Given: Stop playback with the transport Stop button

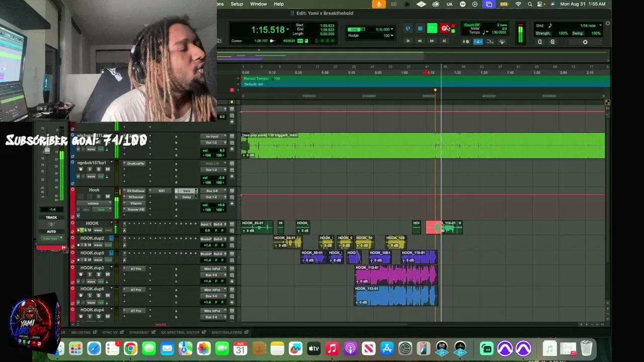Looking at the screenshot, I should 420,29.
